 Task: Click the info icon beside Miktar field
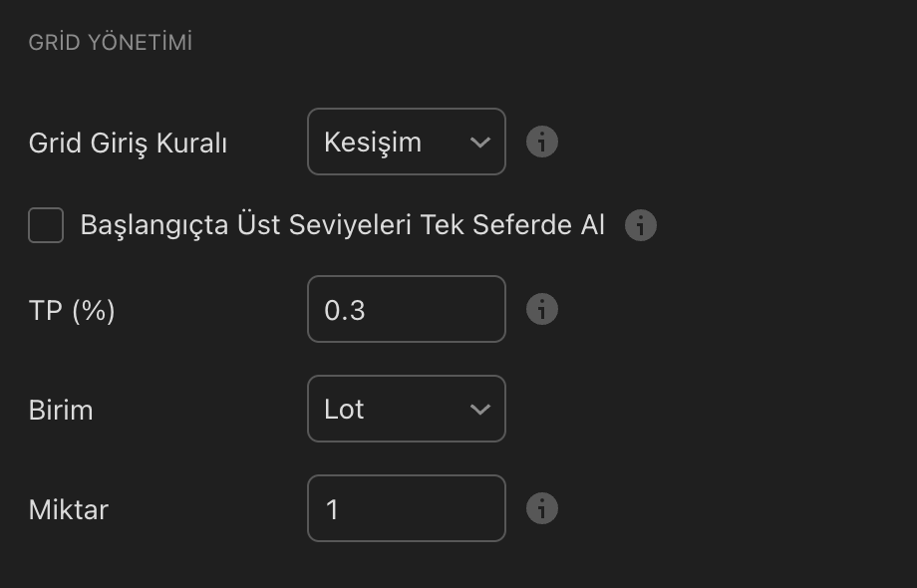(541, 509)
